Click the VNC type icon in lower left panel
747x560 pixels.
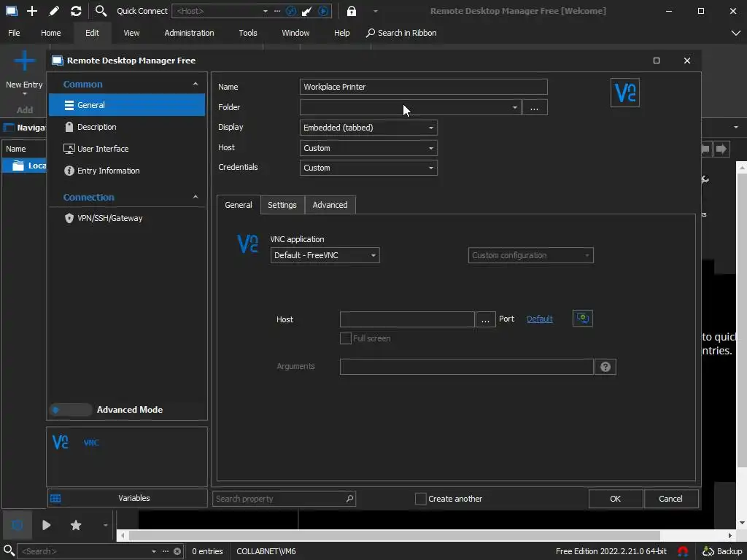[61, 443]
